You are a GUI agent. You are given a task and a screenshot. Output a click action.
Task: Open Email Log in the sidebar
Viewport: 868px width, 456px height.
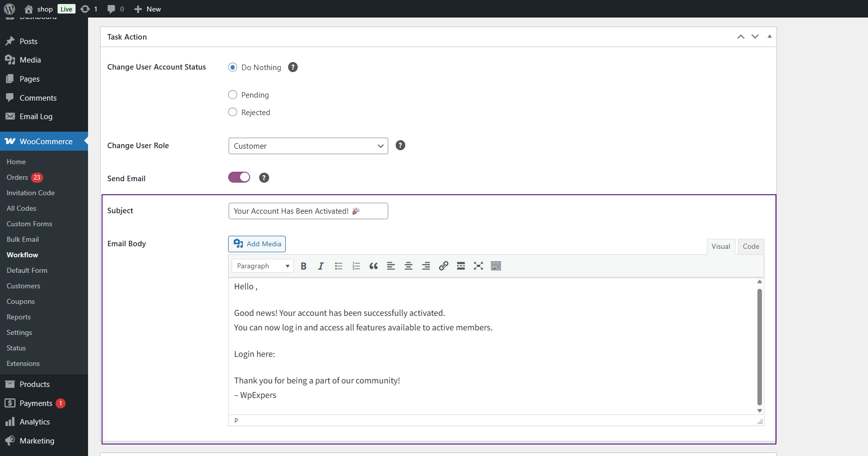[36, 117]
